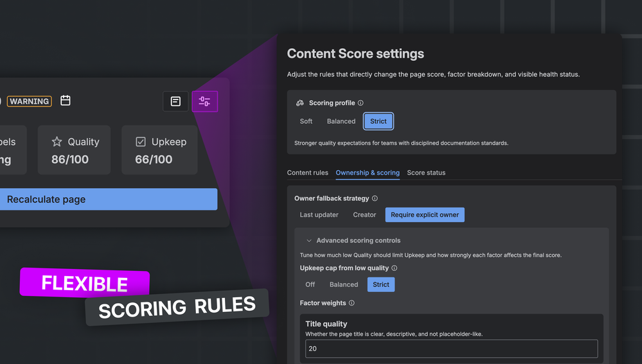Viewport: 642px width, 364px height.
Task: Select the Strict scoring profile
Action: point(379,121)
